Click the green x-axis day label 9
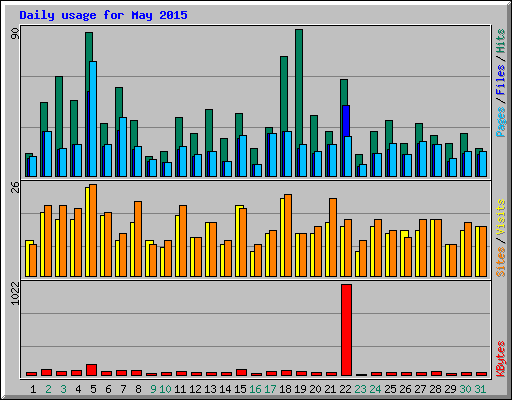The width and height of the screenshot is (512, 400). point(153,389)
